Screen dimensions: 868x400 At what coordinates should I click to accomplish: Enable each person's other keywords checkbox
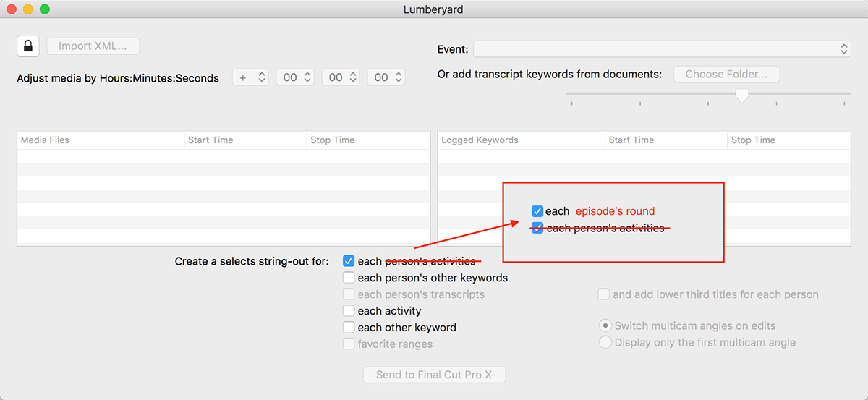point(349,277)
